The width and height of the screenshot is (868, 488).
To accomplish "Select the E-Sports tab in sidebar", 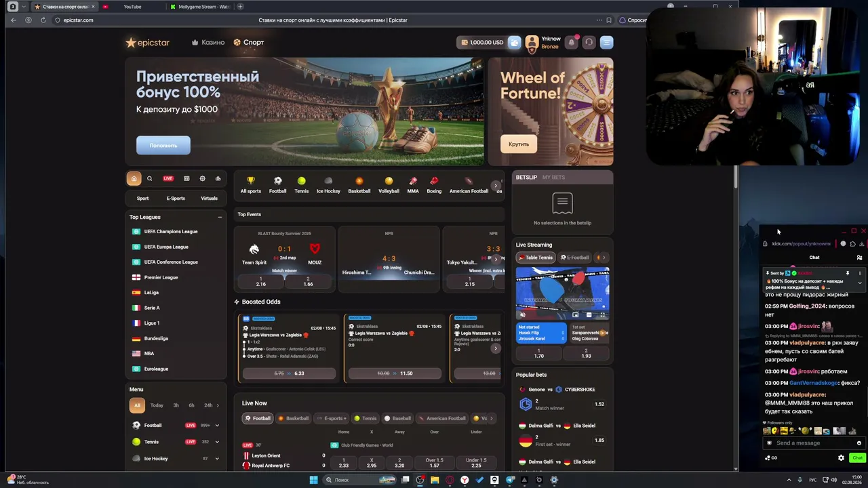I will [176, 199].
